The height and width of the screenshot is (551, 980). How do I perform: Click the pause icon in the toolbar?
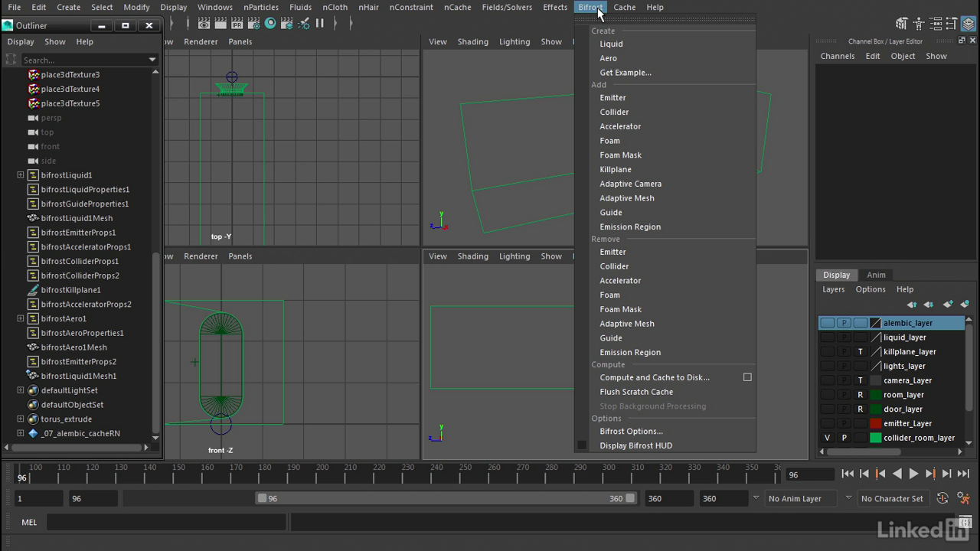[x=319, y=24]
